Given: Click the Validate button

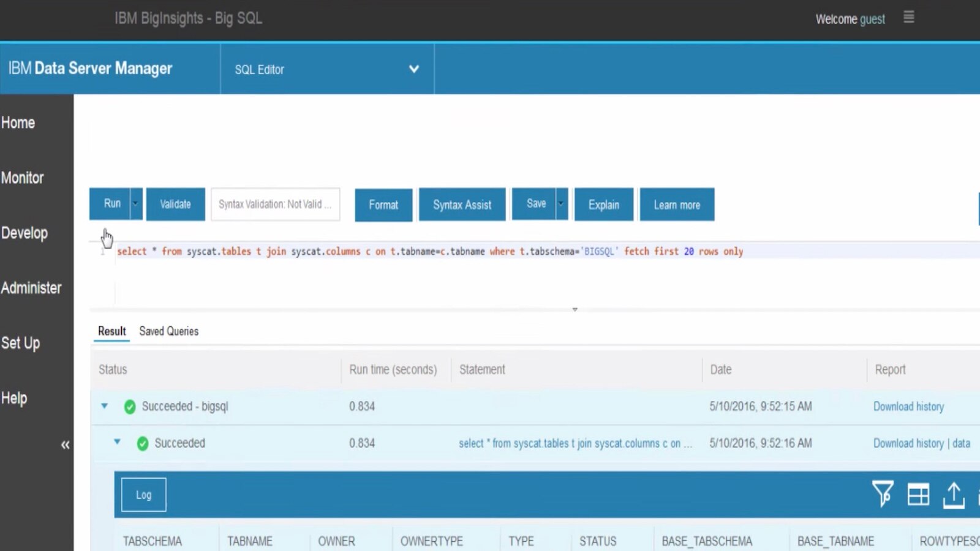Looking at the screenshot, I should (175, 204).
